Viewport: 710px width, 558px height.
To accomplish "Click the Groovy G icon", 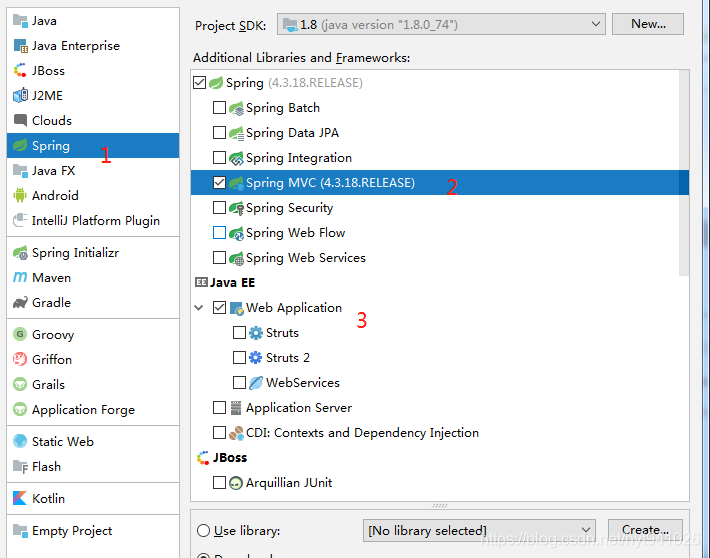I will (x=20, y=335).
